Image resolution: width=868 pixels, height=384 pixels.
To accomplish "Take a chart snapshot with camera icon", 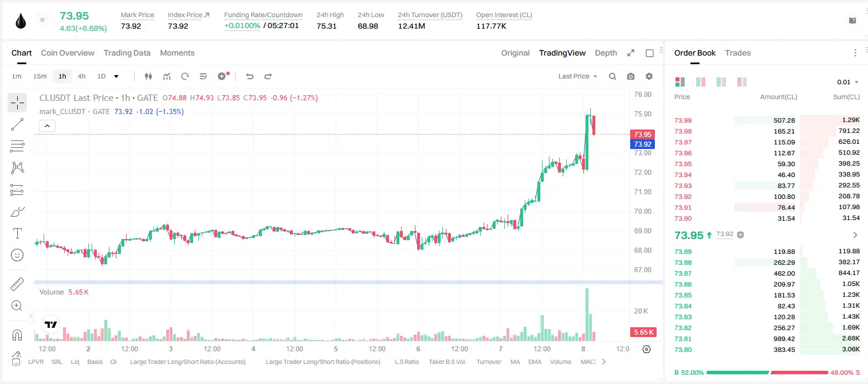I will [x=631, y=76].
